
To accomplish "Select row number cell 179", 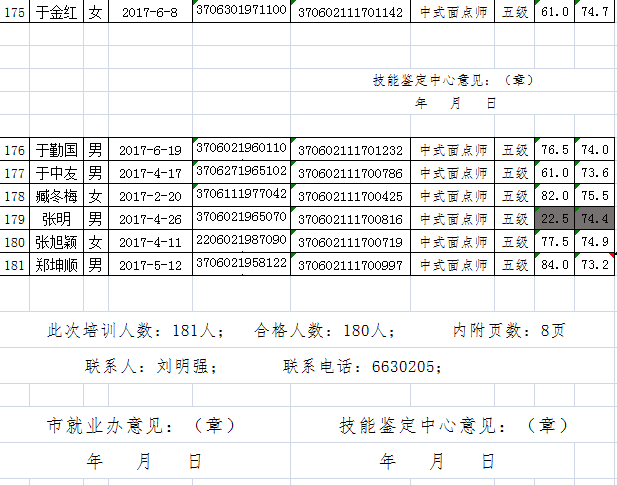I will pyautogui.click(x=15, y=219).
